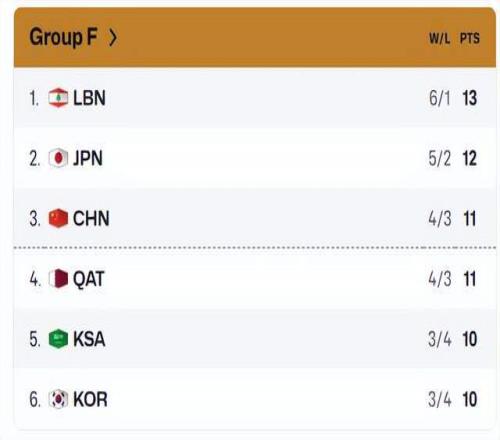The height and width of the screenshot is (440, 500).
Task: Click the South Korea flag icon
Action: 58,399
